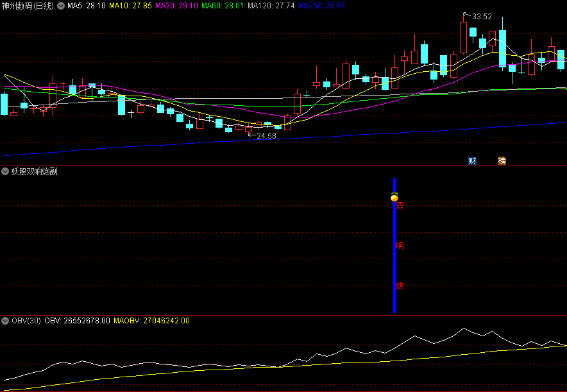Click the white doji cross candlestick
567x392 pixels.
tap(131, 114)
